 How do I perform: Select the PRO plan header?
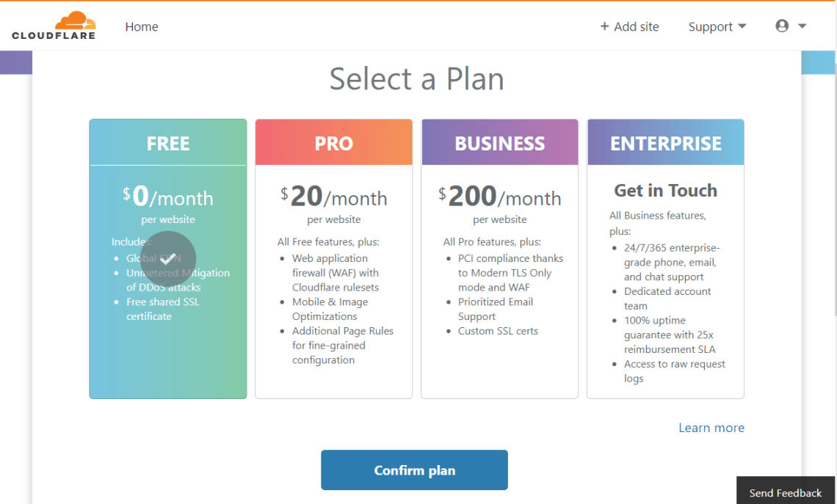(333, 143)
